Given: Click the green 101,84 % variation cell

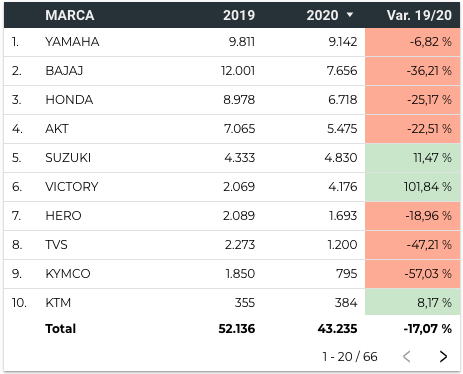Looking at the screenshot, I should 413,187.
